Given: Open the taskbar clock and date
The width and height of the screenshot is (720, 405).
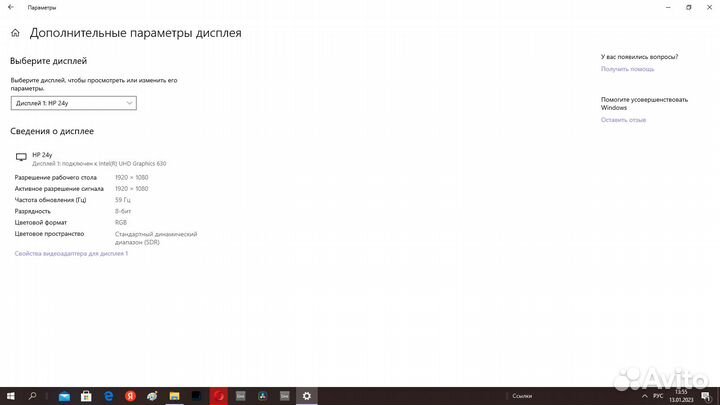Looking at the screenshot, I should click(682, 396).
